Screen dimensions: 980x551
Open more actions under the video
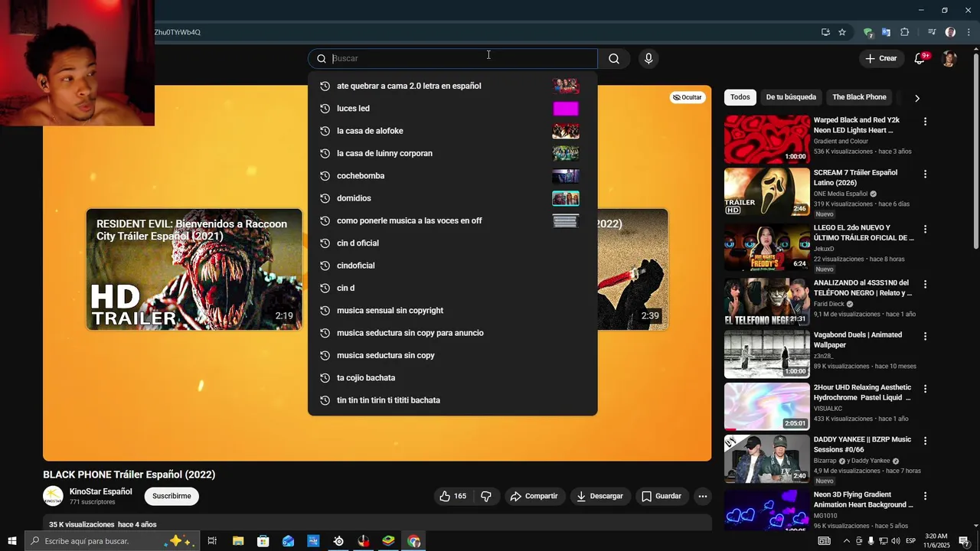click(x=702, y=496)
